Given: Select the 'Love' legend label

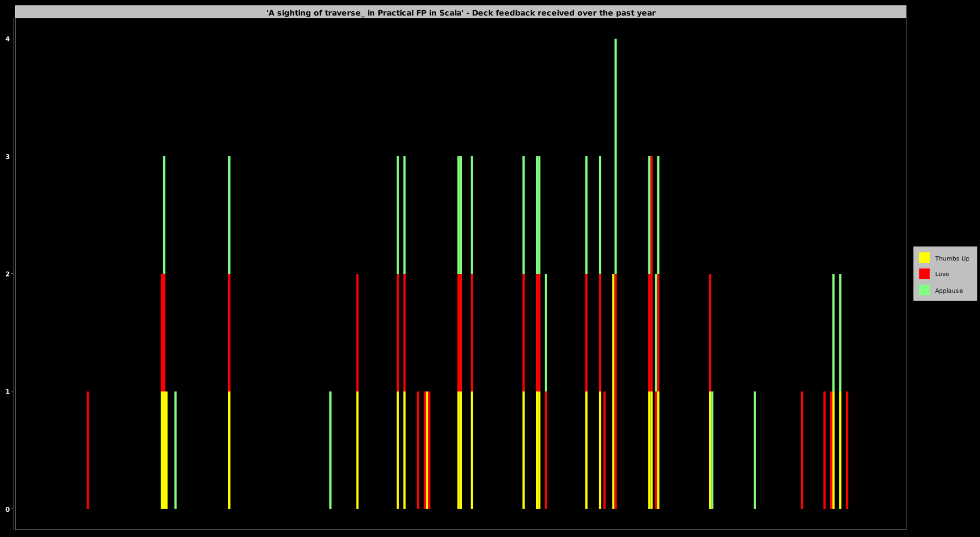Looking at the screenshot, I should click(942, 274).
